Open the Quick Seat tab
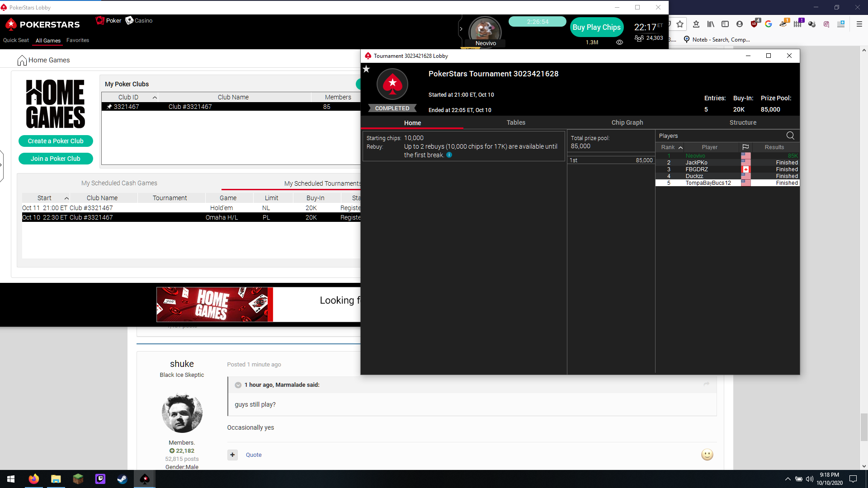 pyautogui.click(x=16, y=40)
